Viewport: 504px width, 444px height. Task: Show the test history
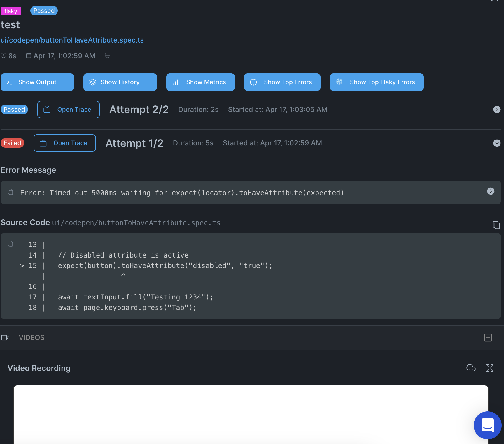pyautogui.click(x=120, y=82)
